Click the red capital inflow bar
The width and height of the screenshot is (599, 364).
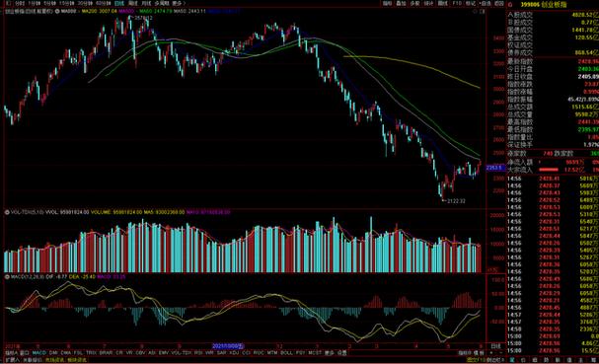(x=549, y=170)
